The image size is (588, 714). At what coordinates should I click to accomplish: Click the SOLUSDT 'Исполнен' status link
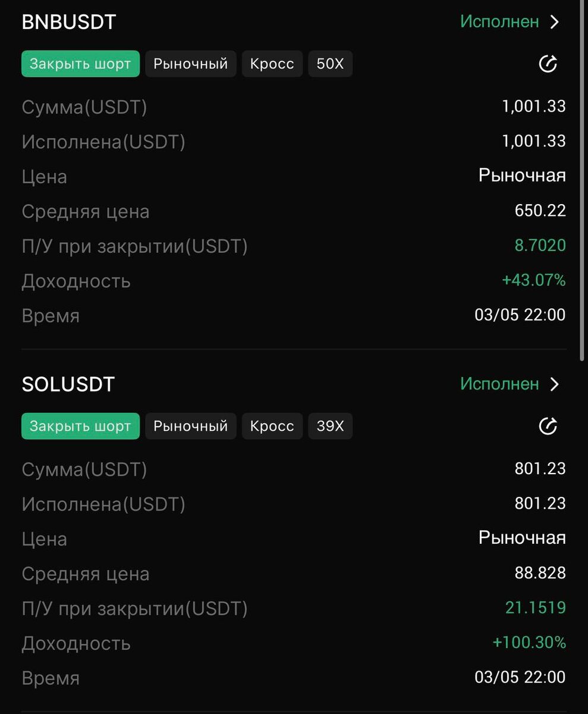coord(499,384)
